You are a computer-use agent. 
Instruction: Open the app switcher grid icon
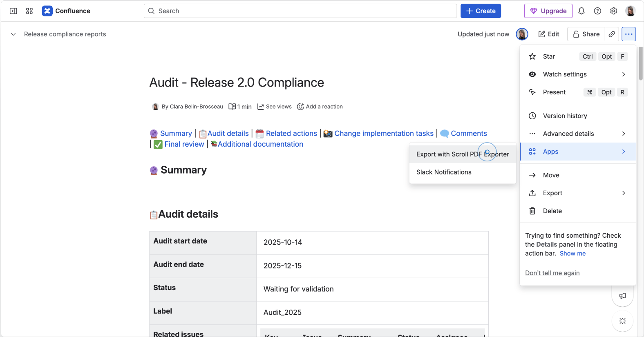click(29, 11)
